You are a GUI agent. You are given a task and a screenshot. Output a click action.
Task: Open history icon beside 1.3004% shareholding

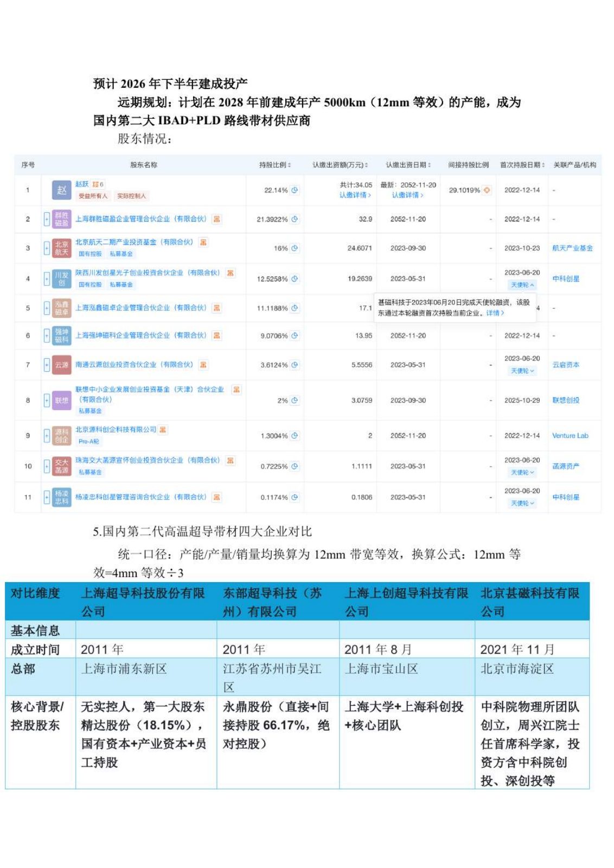point(295,436)
